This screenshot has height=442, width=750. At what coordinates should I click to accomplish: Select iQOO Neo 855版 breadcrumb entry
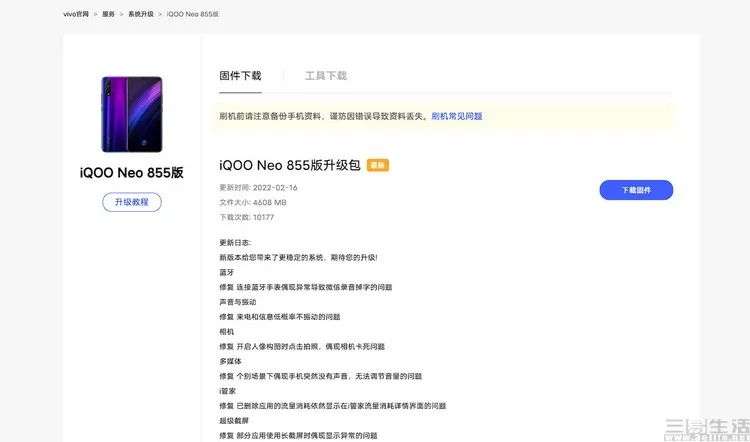point(193,14)
